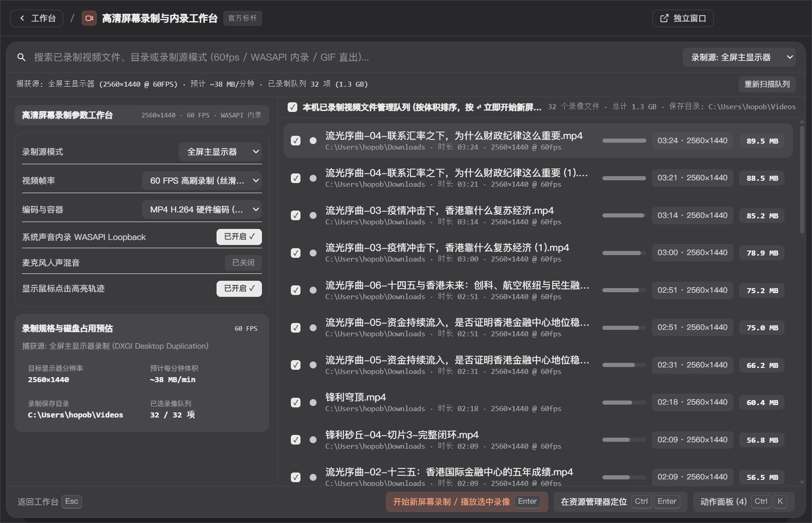Open the 视频帧率 60 FPS dropdown

click(x=202, y=181)
